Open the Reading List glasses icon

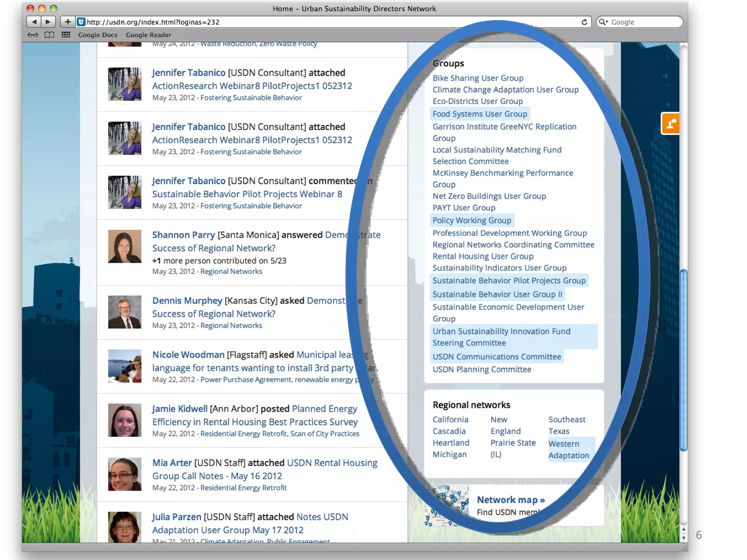[33, 35]
